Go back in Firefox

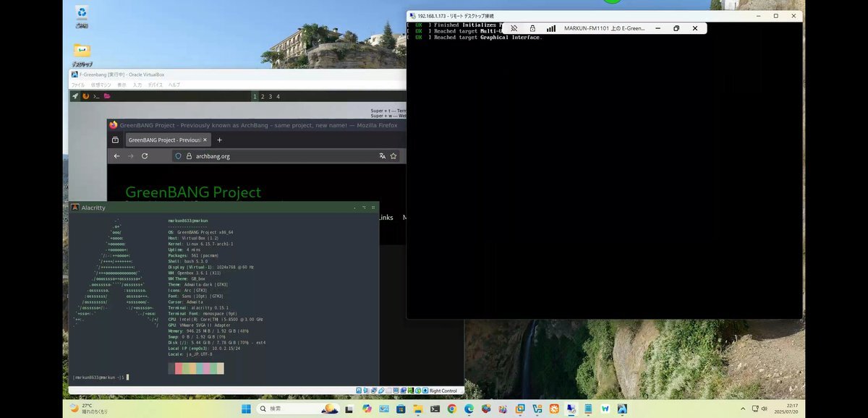tap(116, 156)
